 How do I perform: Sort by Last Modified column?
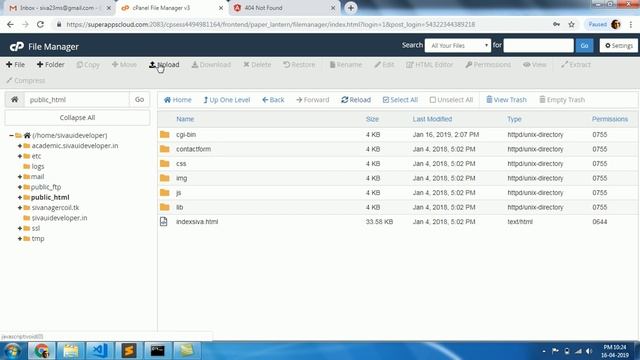432,119
